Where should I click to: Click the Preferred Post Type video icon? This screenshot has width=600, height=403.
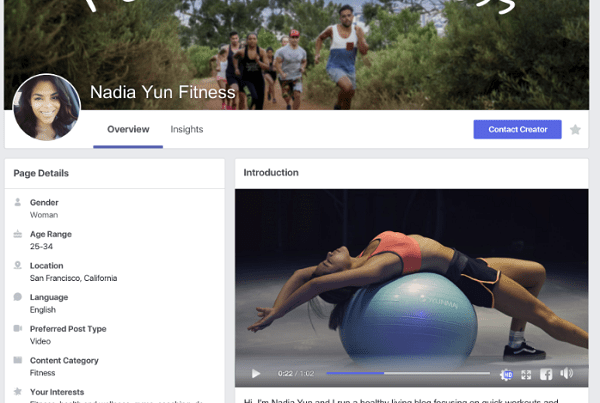(x=18, y=328)
